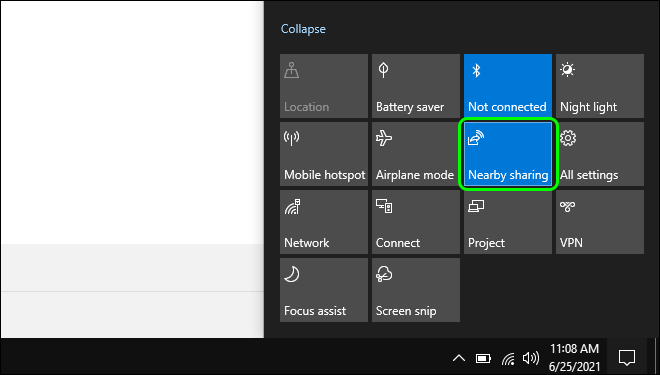660x375 pixels.
Task: Open the All settings tile
Action: tap(600, 154)
